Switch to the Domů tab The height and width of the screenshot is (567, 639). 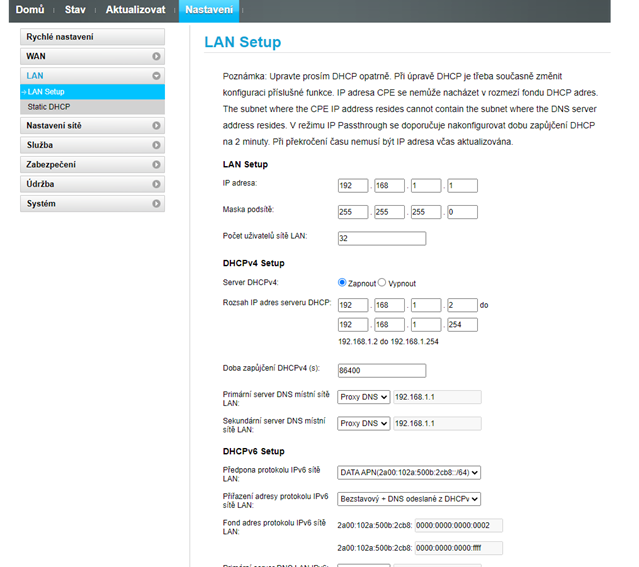[30, 9]
